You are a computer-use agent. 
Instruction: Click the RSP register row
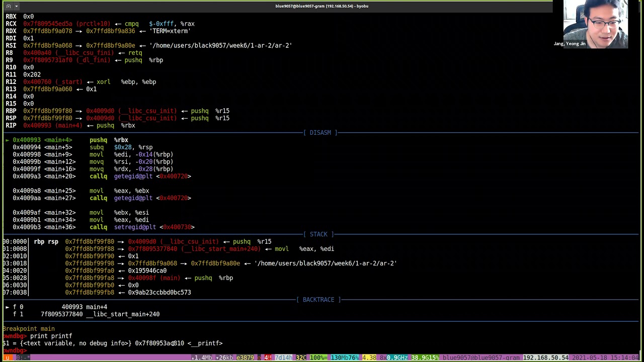(x=118, y=118)
